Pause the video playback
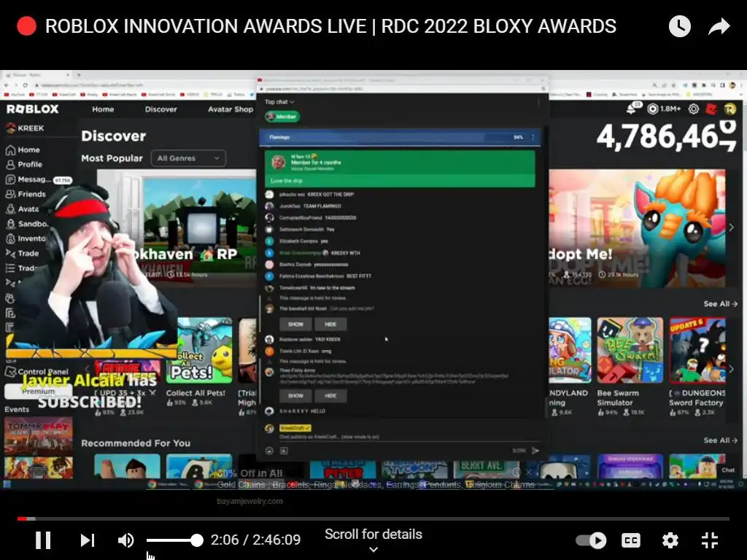 [43, 540]
